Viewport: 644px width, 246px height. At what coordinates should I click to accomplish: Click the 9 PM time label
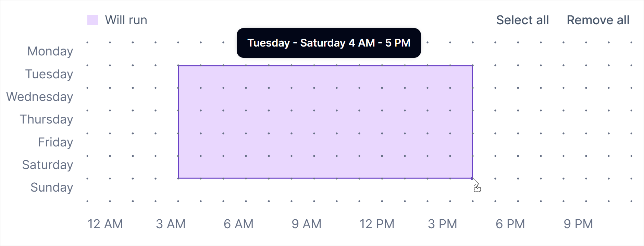pyautogui.click(x=578, y=224)
